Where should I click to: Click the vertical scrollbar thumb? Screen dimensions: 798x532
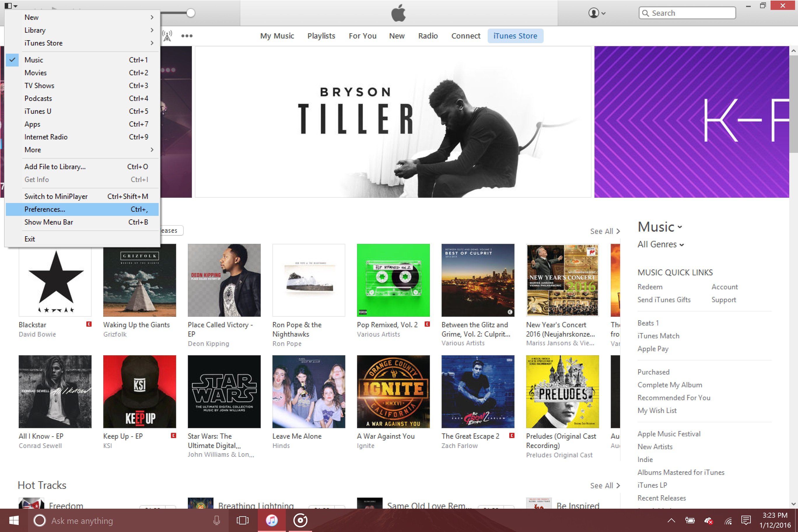pyautogui.click(x=793, y=104)
